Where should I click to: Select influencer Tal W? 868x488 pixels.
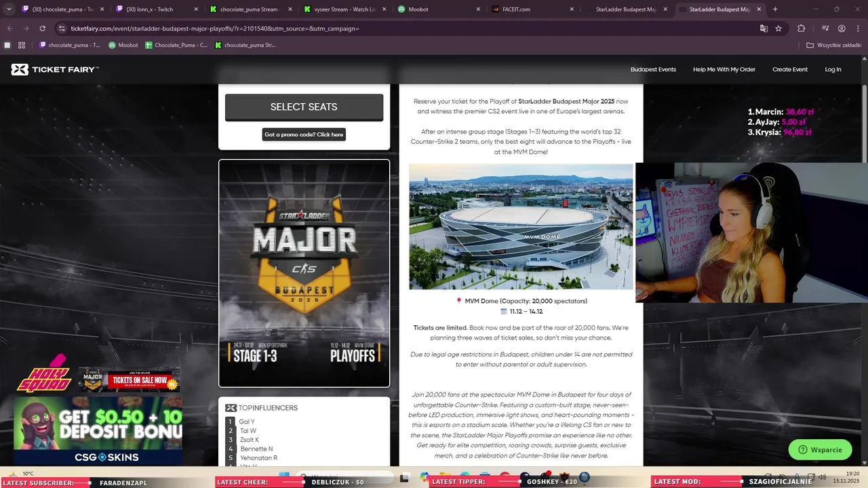248,430
